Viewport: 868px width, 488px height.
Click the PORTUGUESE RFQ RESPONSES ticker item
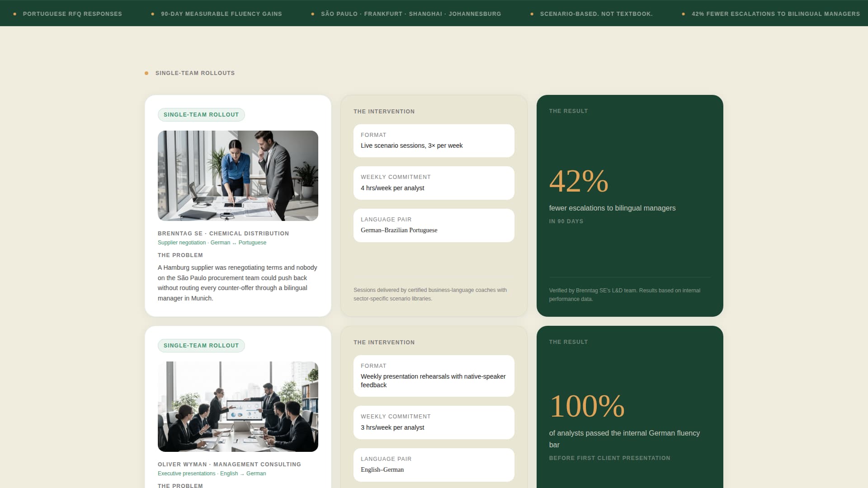[73, 14]
